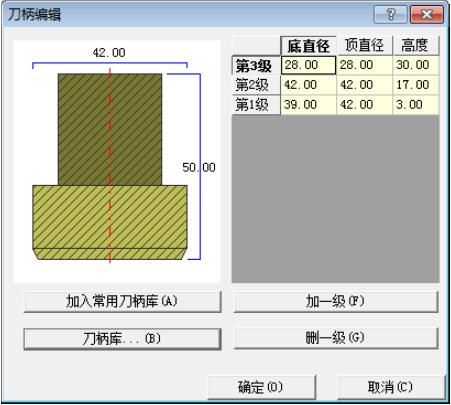Edit the 第1级 bottom diameter 39.00 cell
This screenshot has width=451, height=405.
pyautogui.click(x=309, y=105)
